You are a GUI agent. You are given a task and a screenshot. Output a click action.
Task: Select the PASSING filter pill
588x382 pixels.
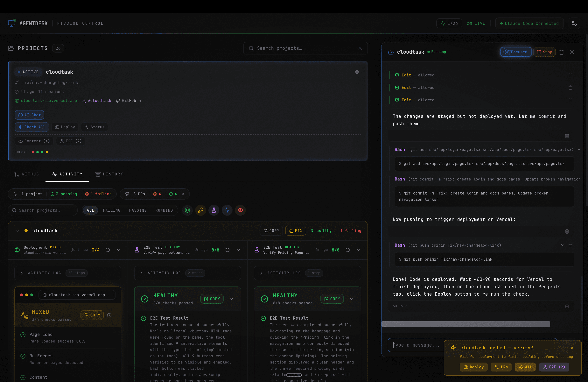coord(138,210)
